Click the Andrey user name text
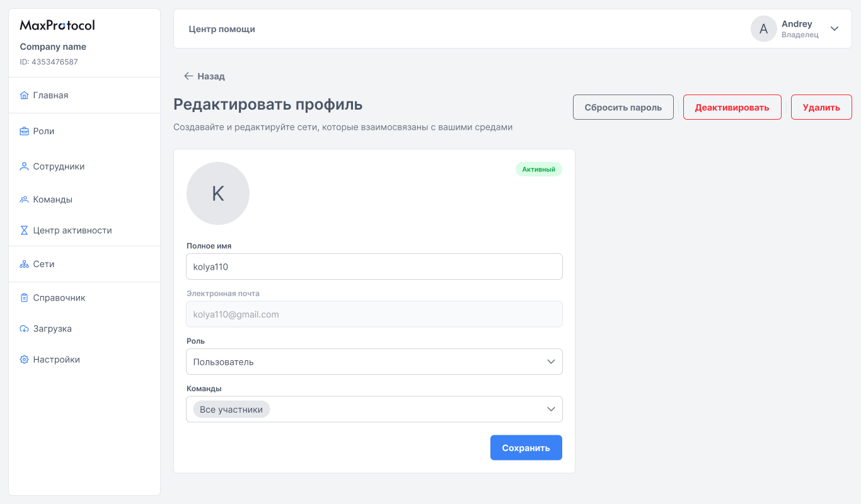This screenshot has width=861, height=504. coord(797,24)
